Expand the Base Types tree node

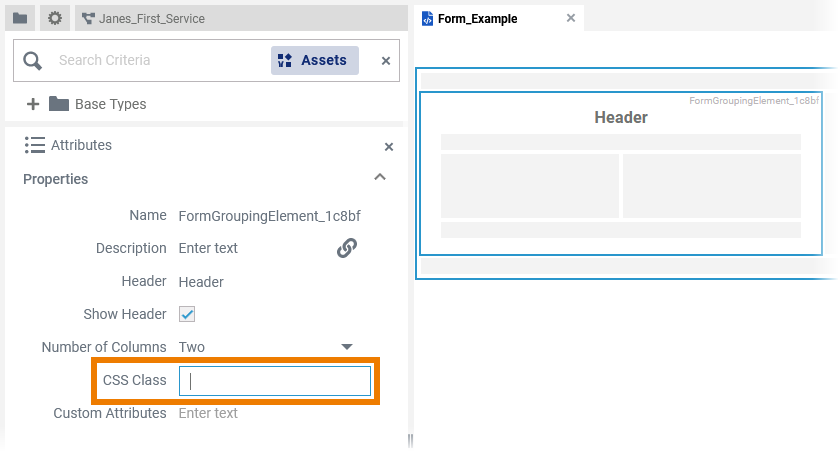click(33, 104)
